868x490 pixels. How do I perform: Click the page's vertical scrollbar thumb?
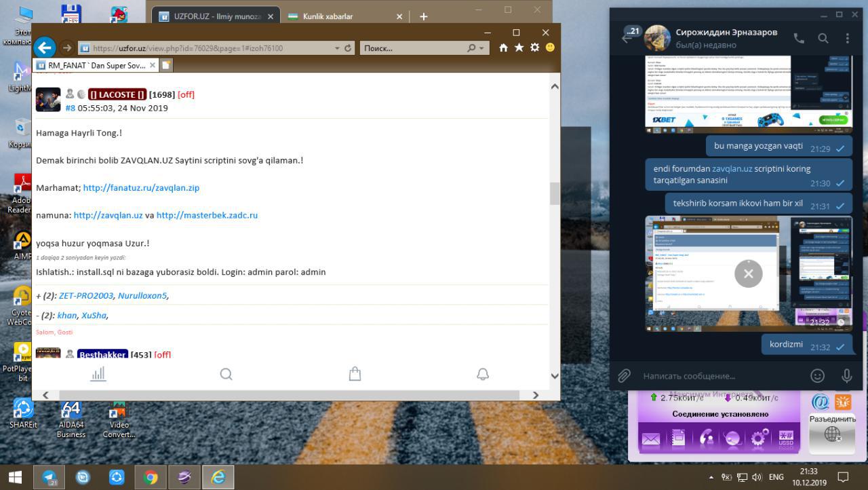pyautogui.click(x=555, y=193)
